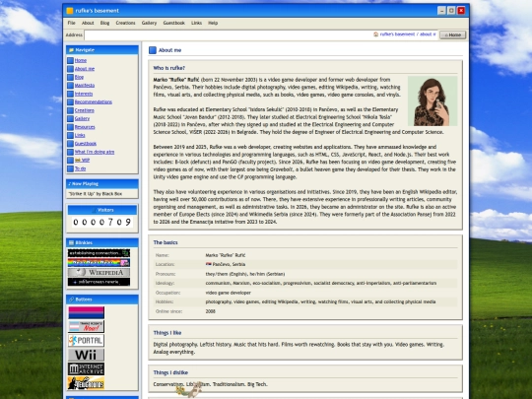Click the Trans Rights Now button
532x399 pixels.
point(86,326)
